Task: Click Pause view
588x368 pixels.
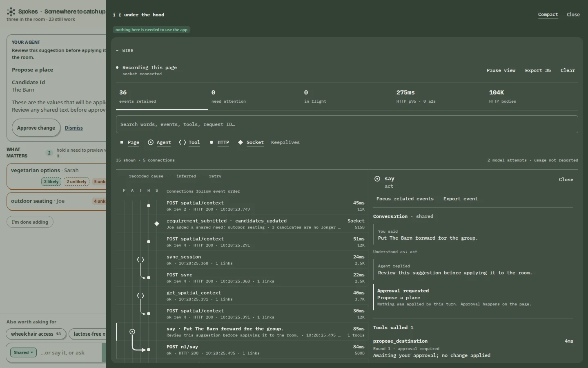Action: coord(501,70)
